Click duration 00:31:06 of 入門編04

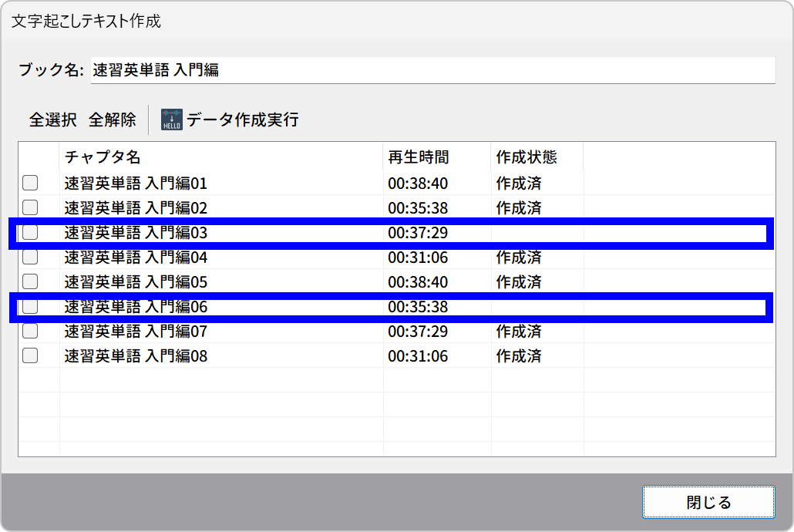click(418, 258)
